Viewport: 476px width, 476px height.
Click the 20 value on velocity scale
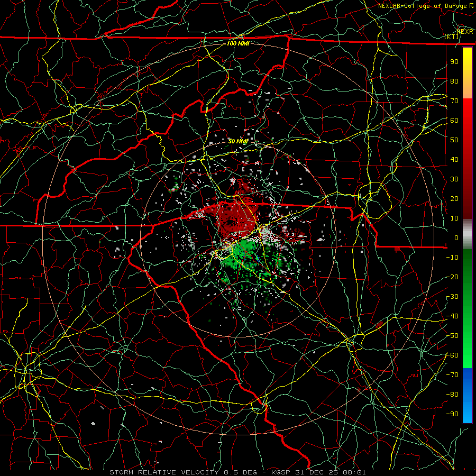(454, 198)
